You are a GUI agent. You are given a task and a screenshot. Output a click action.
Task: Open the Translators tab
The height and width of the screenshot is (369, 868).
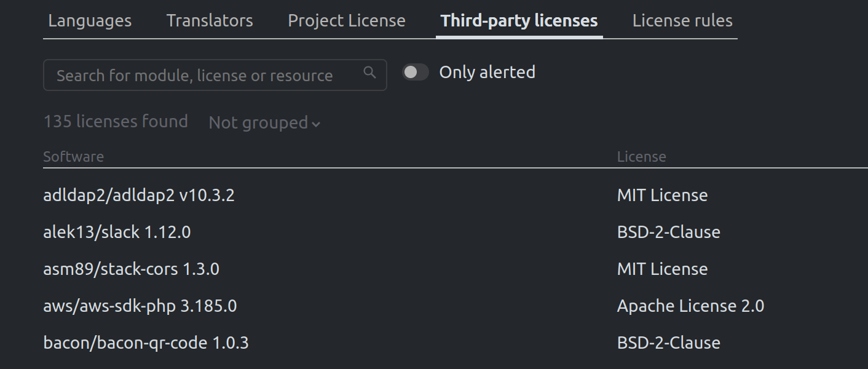[x=210, y=21]
